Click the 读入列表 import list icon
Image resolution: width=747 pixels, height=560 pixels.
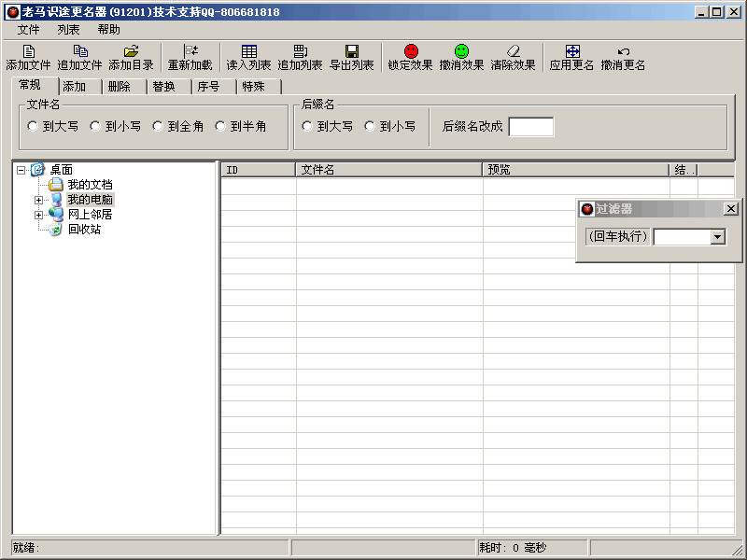click(247, 56)
